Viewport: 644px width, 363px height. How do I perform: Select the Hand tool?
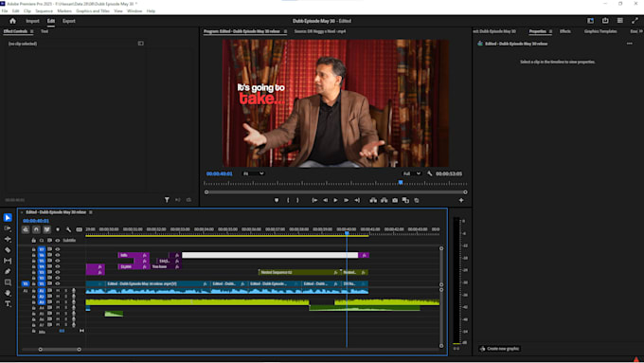(8, 293)
